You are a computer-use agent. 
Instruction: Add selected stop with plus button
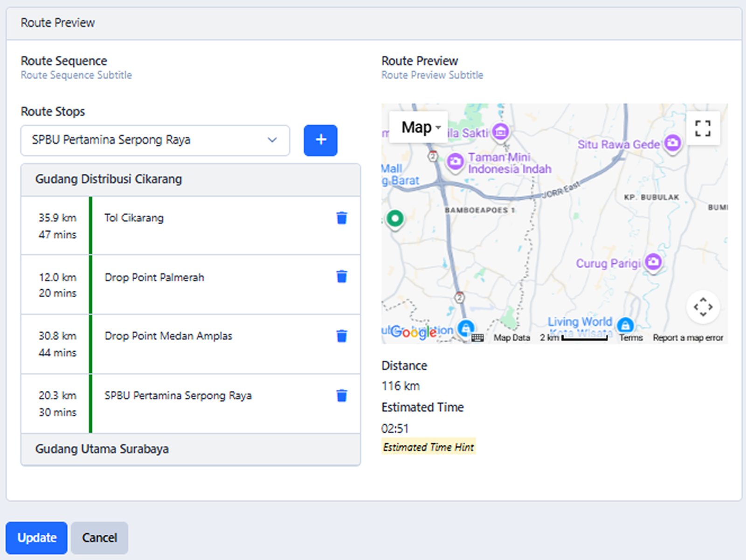pyautogui.click(x=320, y=140)
